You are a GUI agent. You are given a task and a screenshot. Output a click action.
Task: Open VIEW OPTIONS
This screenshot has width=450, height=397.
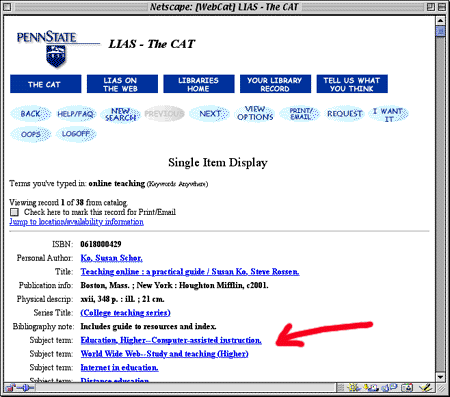pyautogui.click(x=255, y=114)
